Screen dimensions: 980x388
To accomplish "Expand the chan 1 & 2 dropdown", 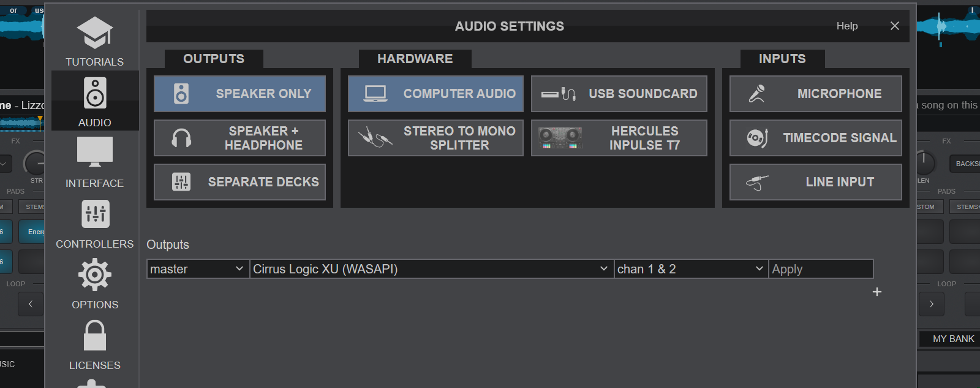I will [x=691, y=269].
